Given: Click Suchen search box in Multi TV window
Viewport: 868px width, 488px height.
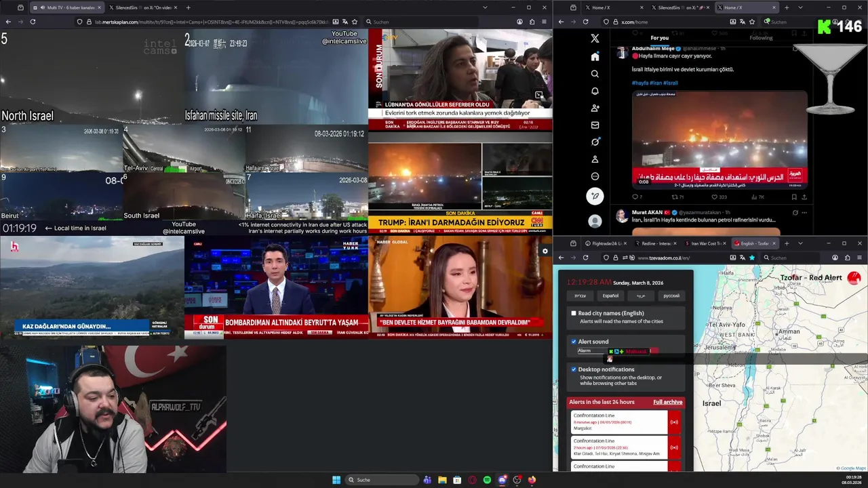Looking at the screenshot, I should tap(420, 22).
